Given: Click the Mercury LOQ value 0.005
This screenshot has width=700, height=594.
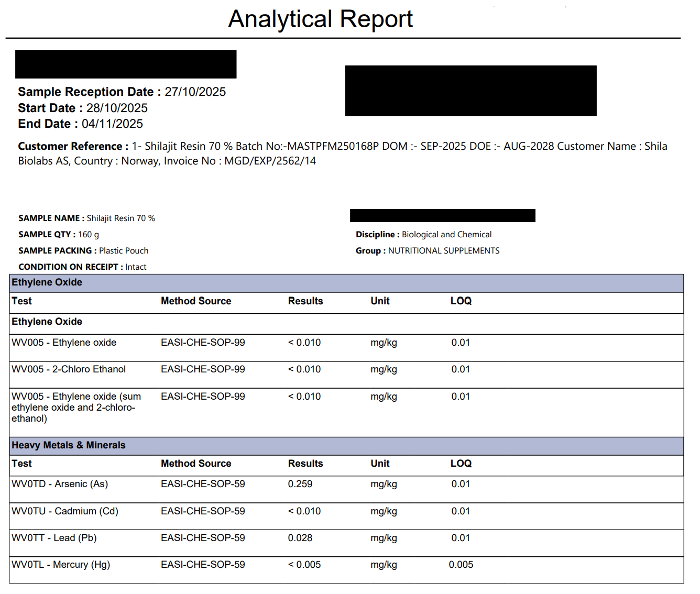Looking at the screenshot, I should coord(461,565).
